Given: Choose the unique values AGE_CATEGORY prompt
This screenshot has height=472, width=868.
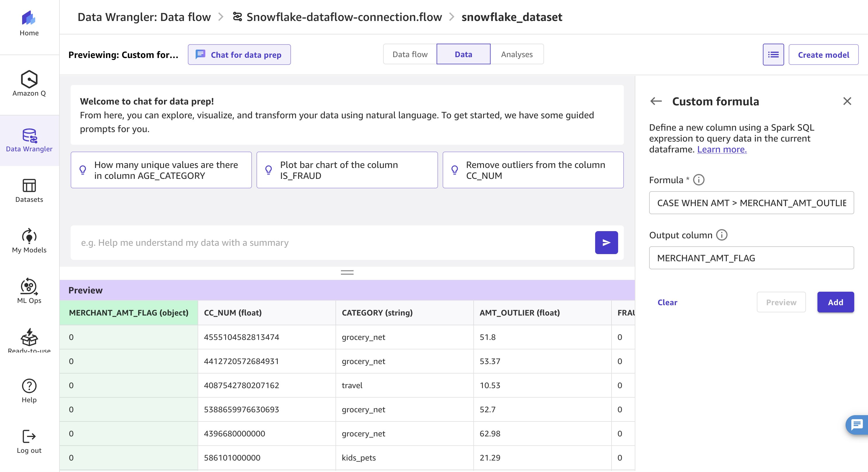Looking at the screenshot, I should (161, 170).
